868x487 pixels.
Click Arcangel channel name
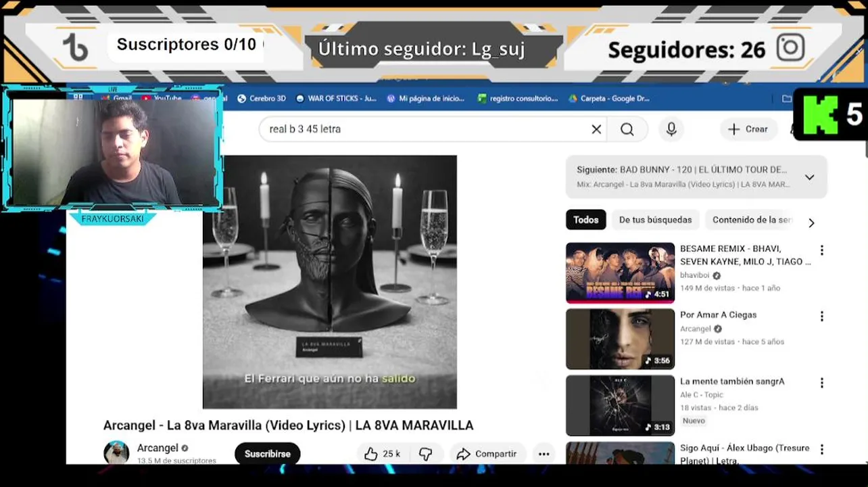158,448
